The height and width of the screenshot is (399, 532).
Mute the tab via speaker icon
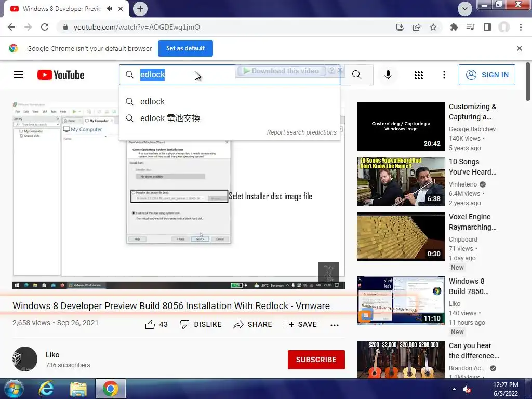point(109,9)
